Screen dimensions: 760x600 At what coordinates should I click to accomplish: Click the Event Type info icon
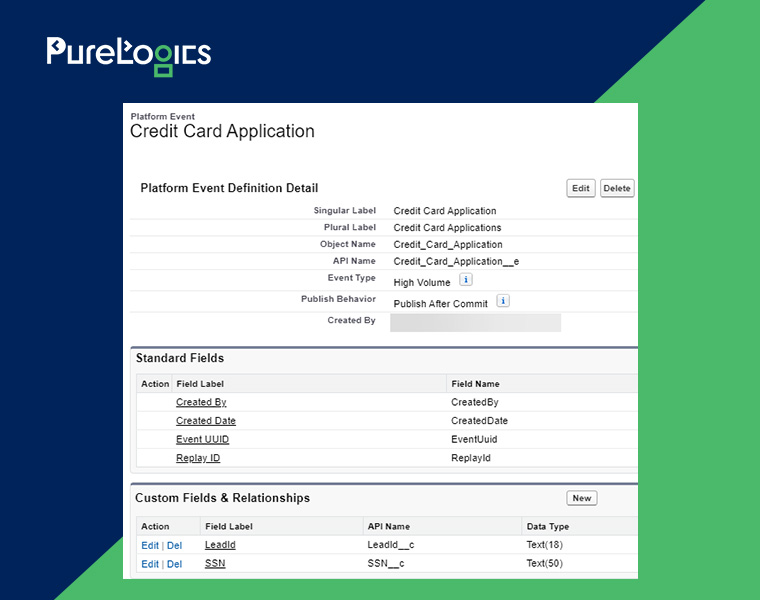pos(466,280)
